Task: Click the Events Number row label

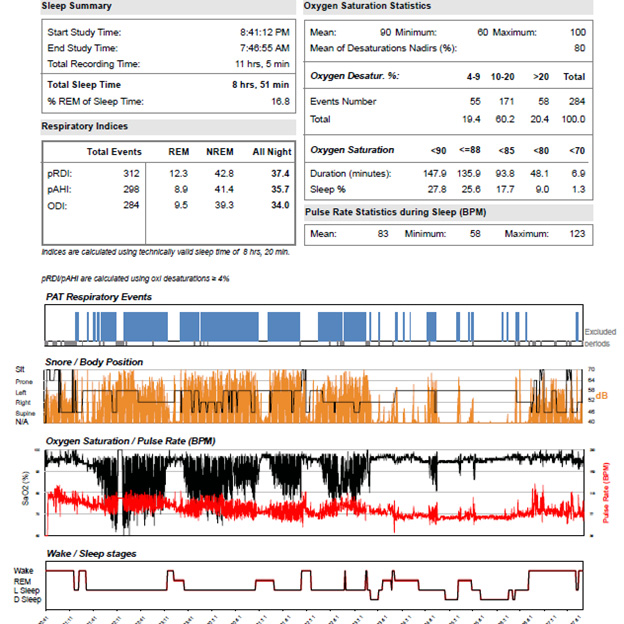Action: (343, 102)
